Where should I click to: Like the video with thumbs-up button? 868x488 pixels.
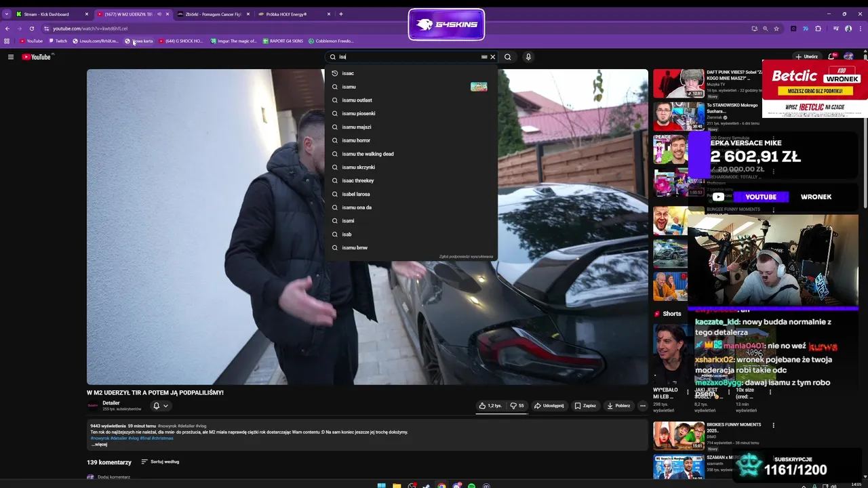(490, 406)
